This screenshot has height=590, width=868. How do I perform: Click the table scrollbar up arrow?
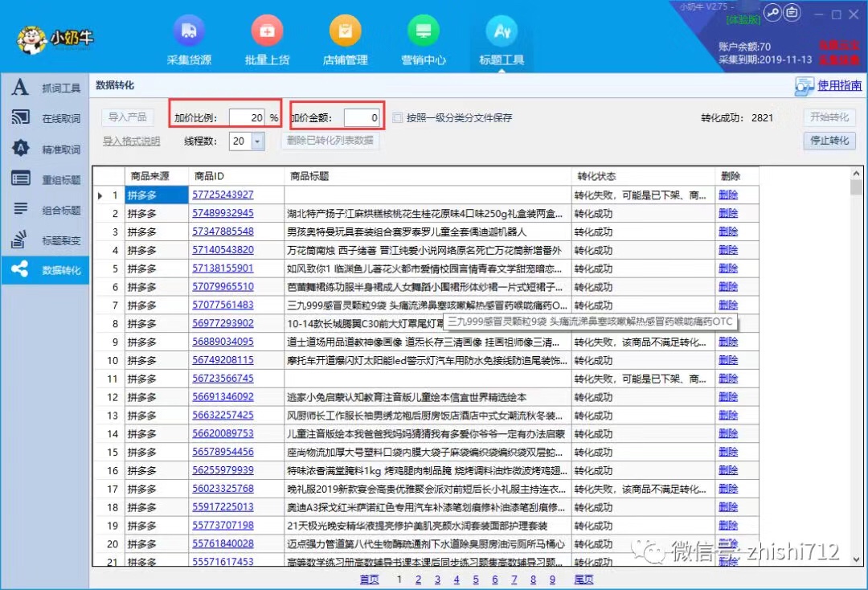(857, 174)
